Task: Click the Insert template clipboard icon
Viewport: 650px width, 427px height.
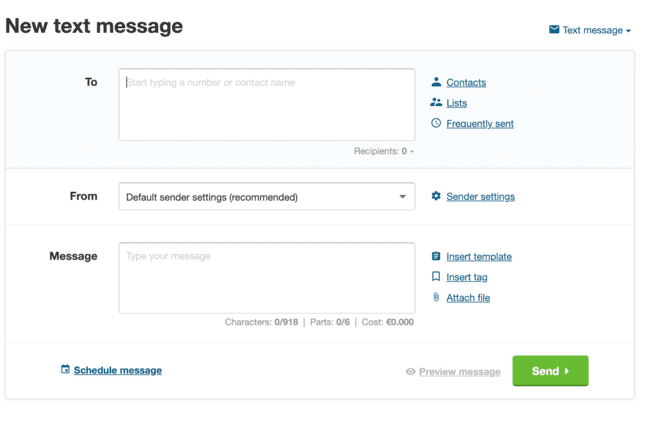Action: click(436, 256)
